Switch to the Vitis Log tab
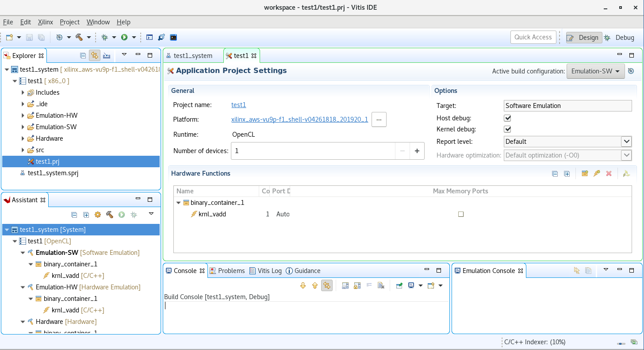Viewport: 644px width, 350px height. [x=265, y=271]
